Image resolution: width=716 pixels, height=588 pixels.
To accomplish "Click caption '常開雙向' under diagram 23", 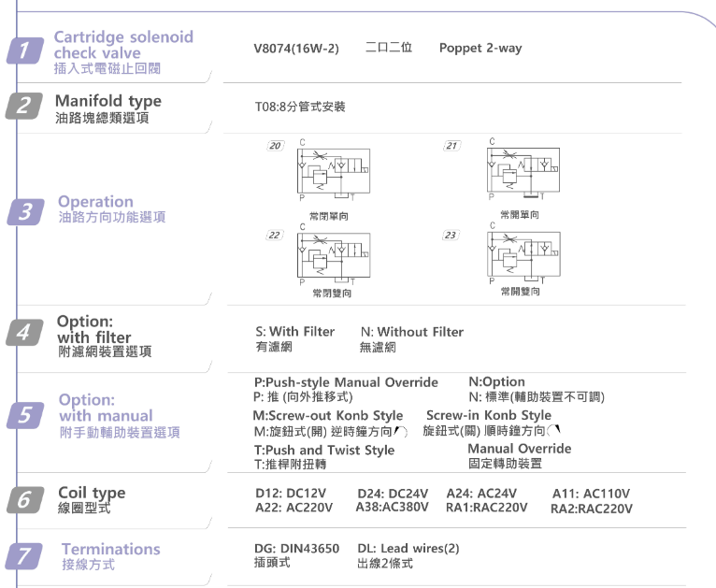I will 520,292.
